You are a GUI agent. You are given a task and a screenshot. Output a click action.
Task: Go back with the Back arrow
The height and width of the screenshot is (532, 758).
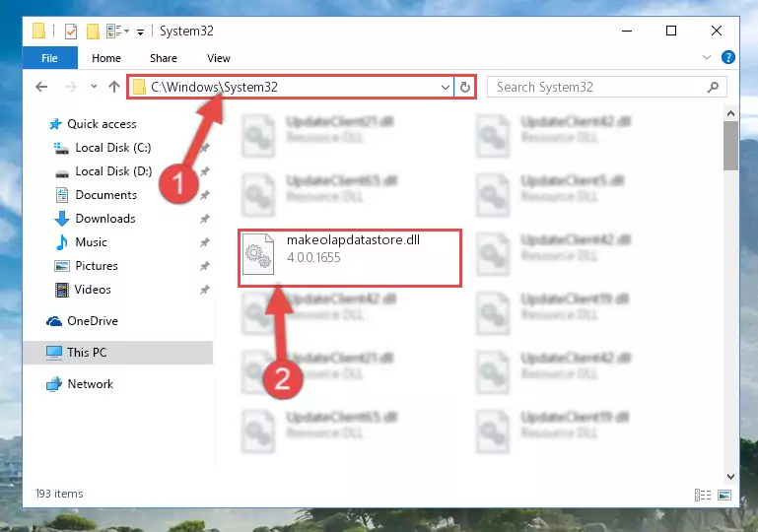[41, 87]
